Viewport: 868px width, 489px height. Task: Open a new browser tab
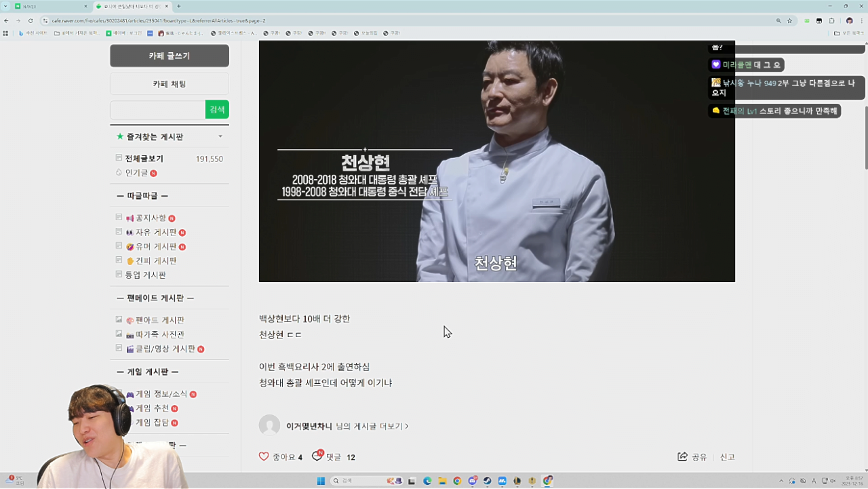pyautogui.click(x=179, y=6)
